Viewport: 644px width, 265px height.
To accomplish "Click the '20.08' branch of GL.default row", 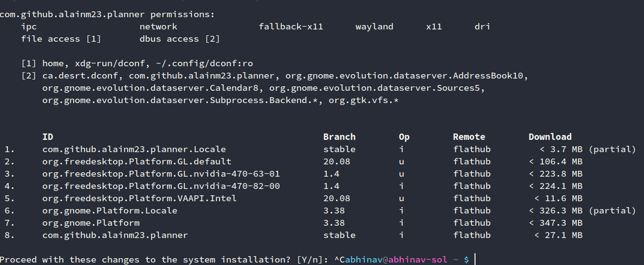I will tap(336, 161).
